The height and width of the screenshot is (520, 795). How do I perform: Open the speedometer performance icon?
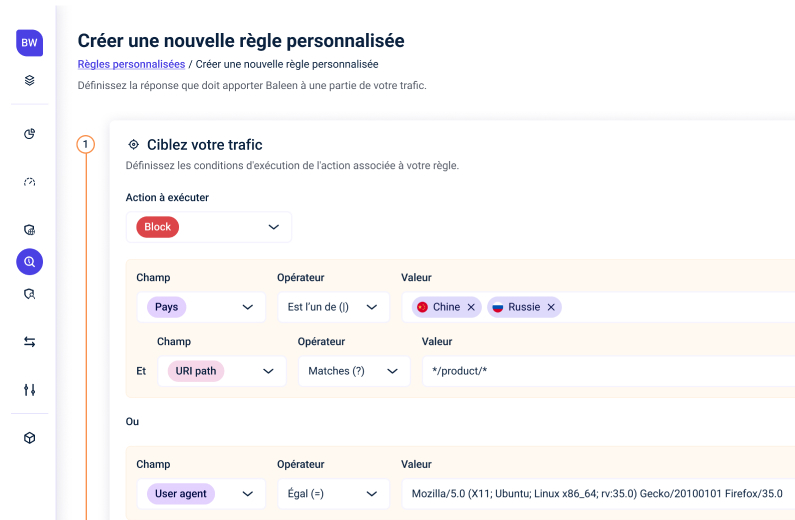(x=29, y=182)
